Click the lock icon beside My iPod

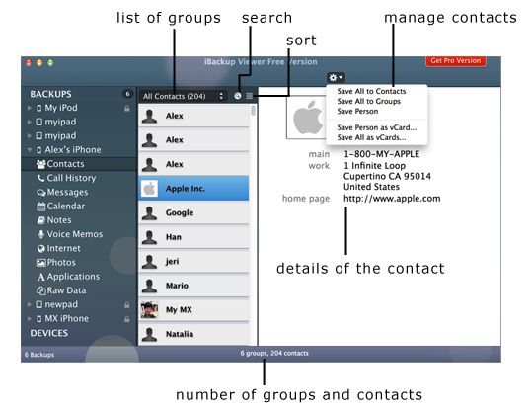127,109
